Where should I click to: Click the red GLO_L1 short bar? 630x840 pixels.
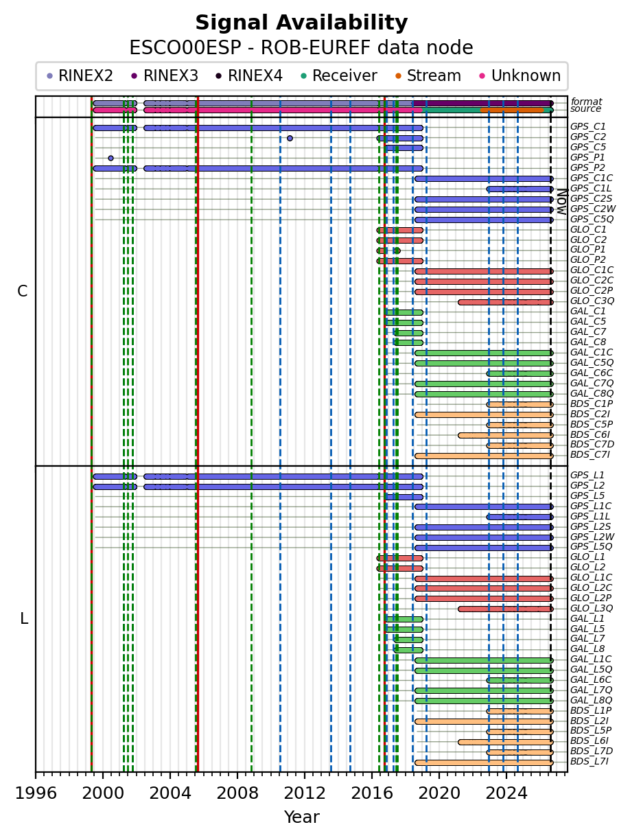(x=400, y=557)
